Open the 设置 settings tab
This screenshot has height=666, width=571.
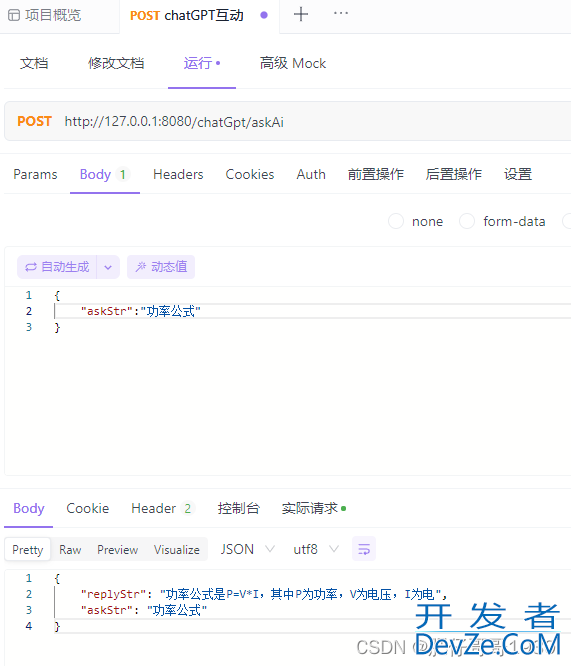click(518, 174)
